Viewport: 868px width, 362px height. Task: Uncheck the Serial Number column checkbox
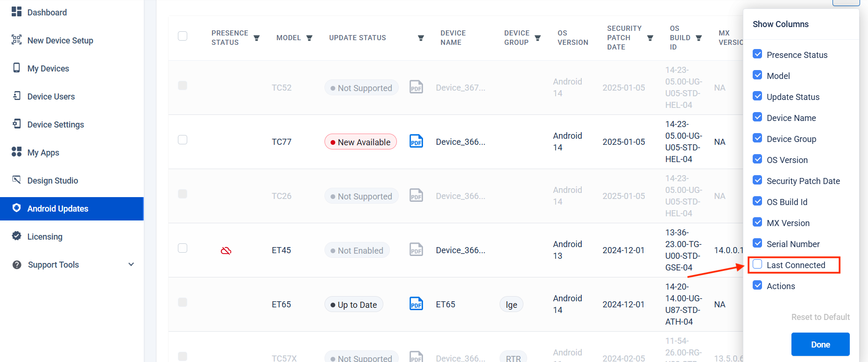[x=757, y=243]
